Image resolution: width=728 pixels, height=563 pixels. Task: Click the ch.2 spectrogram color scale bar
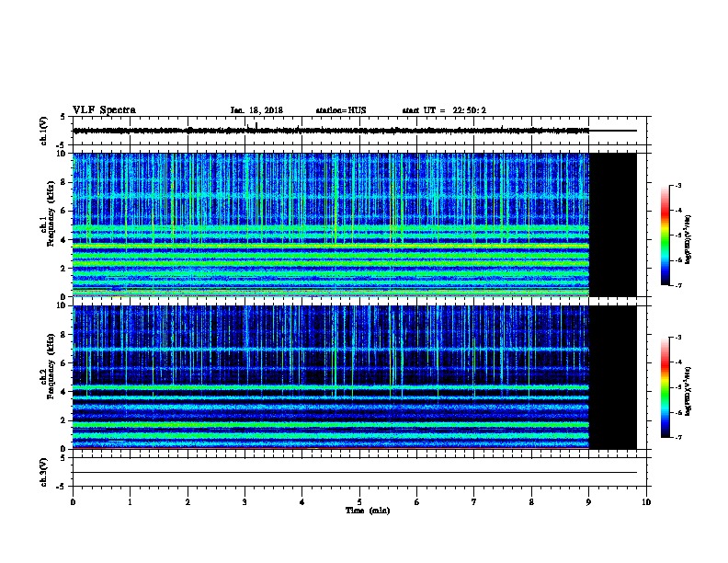665,387
